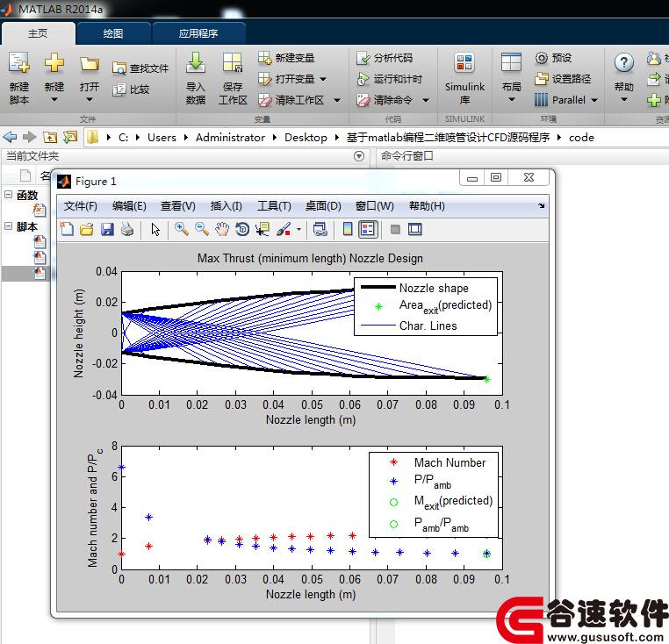
Task: Click Run and Time (运行和计时)
Action: 389,79
